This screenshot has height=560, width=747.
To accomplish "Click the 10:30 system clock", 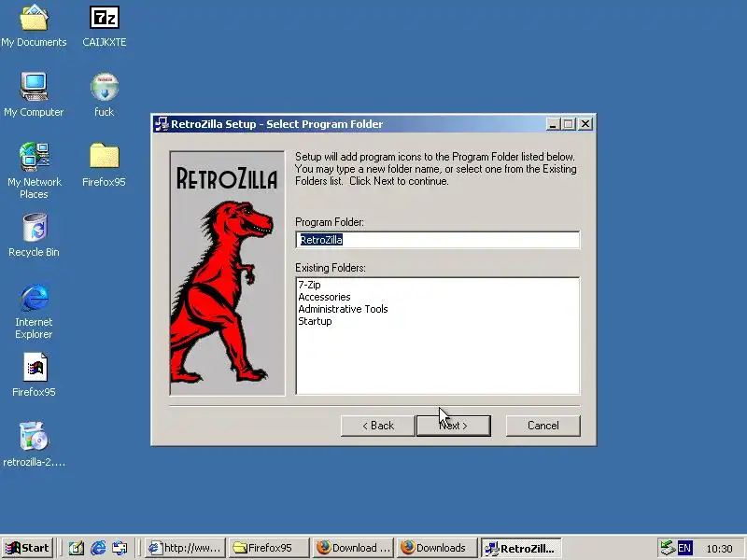I will tap(719, 549).
